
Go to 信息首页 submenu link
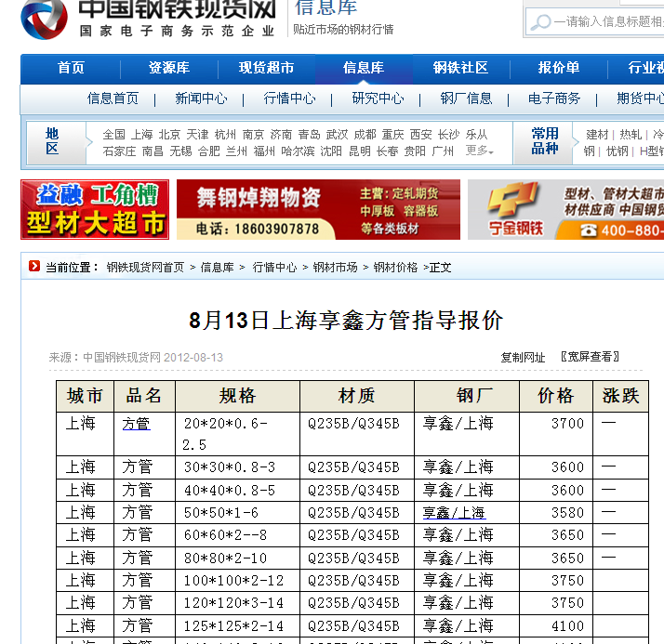(113, 99)
